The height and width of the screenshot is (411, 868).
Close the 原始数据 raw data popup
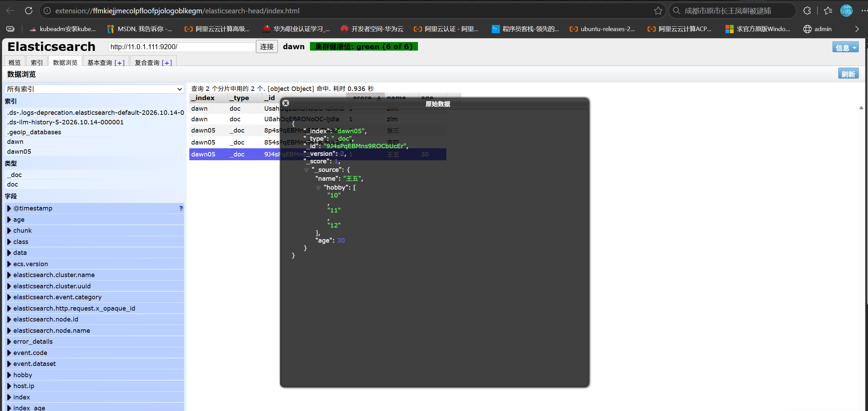286,103
